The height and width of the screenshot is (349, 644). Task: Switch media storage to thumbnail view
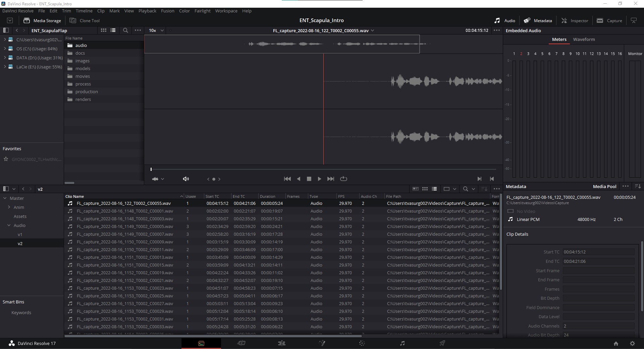tap(104, 30)
